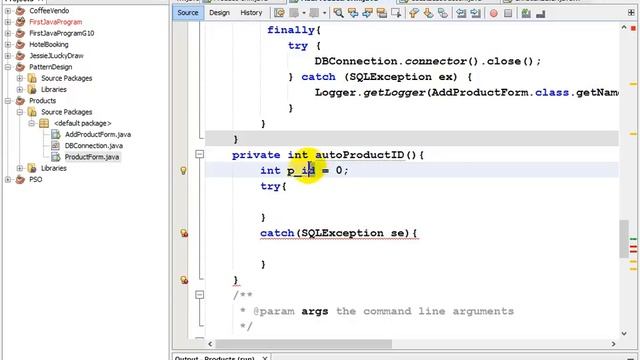This screenshot has width=640, height=360.
Task: Open AddProductForm.java in the tree
Action: [x=98, y=134]
